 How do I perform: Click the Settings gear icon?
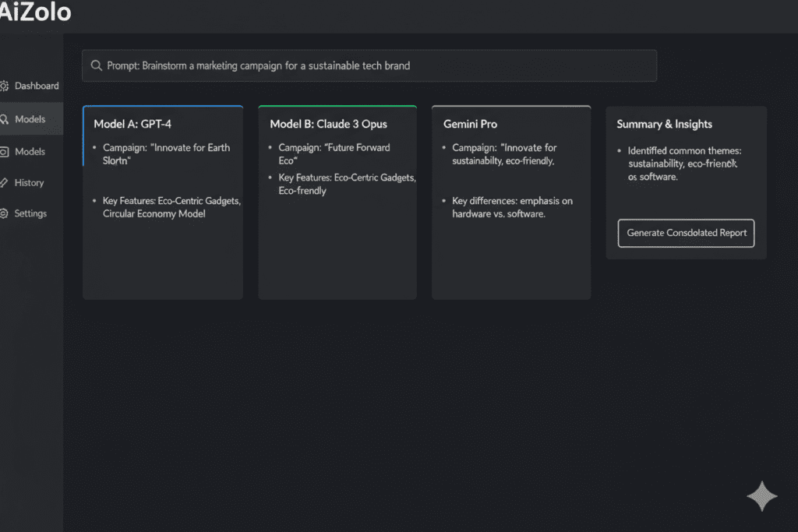4,213
